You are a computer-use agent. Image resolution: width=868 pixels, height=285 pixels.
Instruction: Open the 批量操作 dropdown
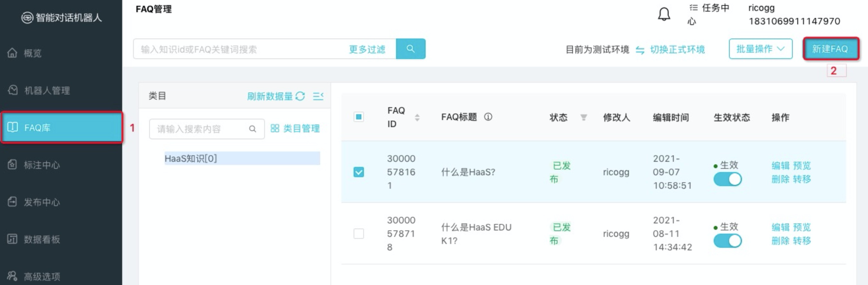[760, 49]
